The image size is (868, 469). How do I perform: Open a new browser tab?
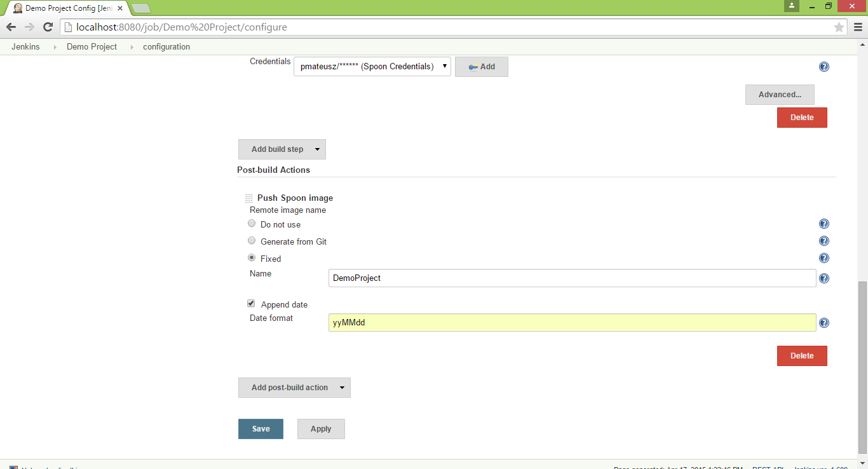pos(140,8)
